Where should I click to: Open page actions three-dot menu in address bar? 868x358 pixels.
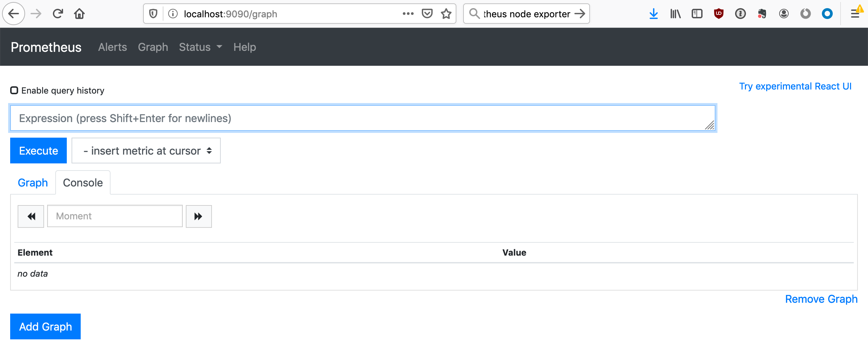pyautogui.click(x=408, y=14)
